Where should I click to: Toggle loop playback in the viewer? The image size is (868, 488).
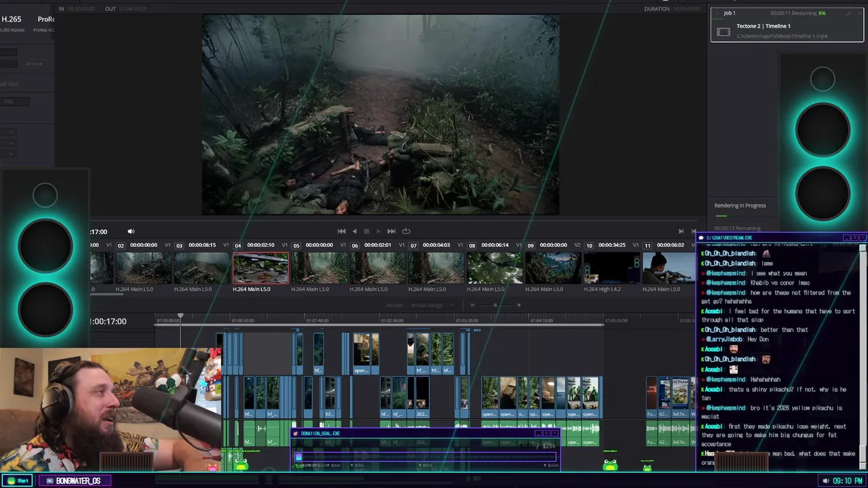pyautogui.click(x=406, y=231)
